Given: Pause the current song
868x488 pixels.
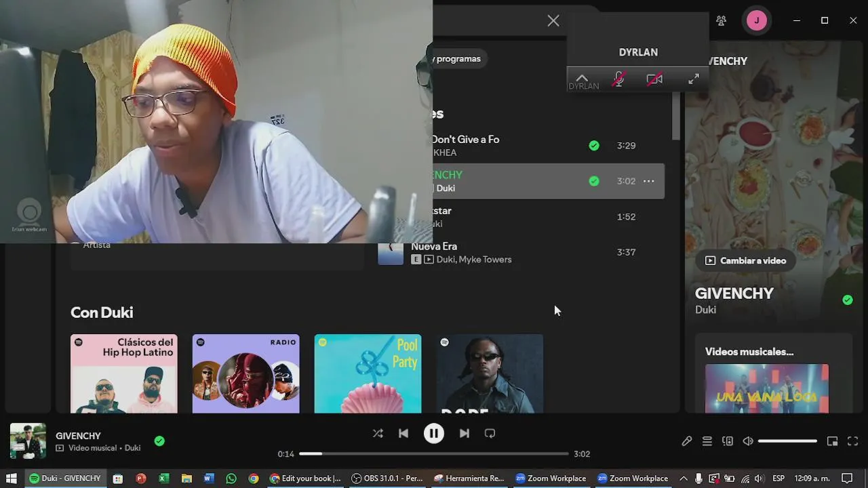Looking at the screenshot, I should click(x=434, y=433).
